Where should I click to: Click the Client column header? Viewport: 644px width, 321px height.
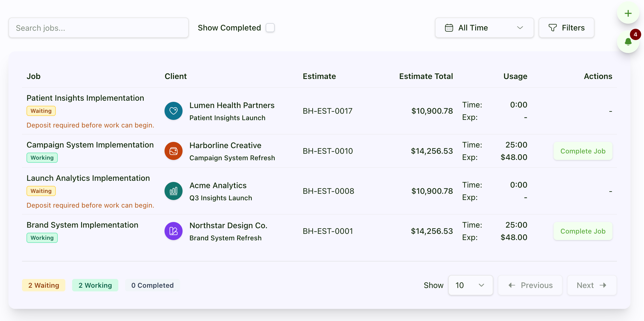pyautogui.click(x=176, y=76)
